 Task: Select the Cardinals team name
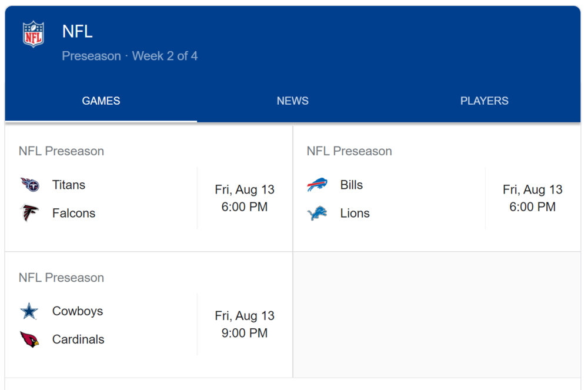(78, 339)
